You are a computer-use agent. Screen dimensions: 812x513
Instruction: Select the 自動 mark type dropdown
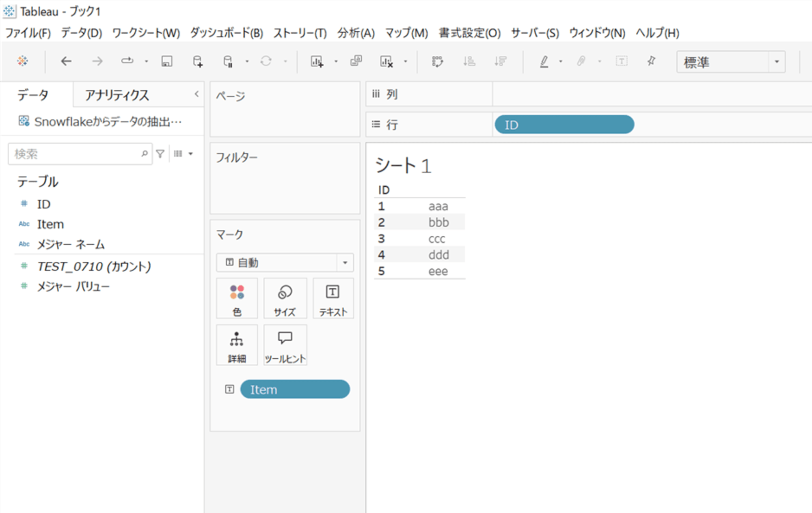(x=285, y=262)
